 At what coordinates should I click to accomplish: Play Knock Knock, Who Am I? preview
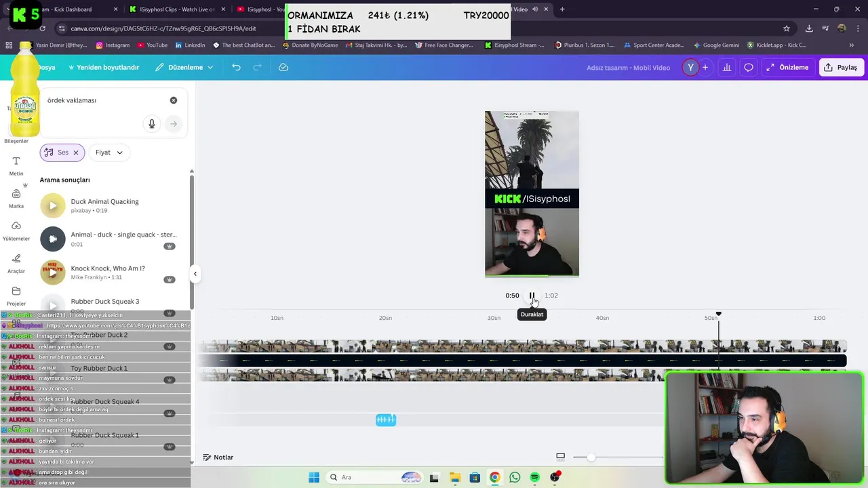pos(53,272)
